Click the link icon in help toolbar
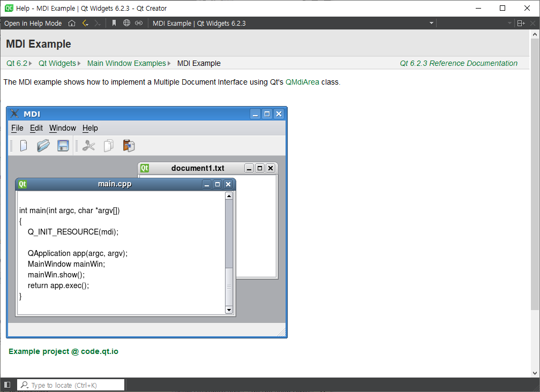Screen dimensions: 540x392 click(139, 23)
